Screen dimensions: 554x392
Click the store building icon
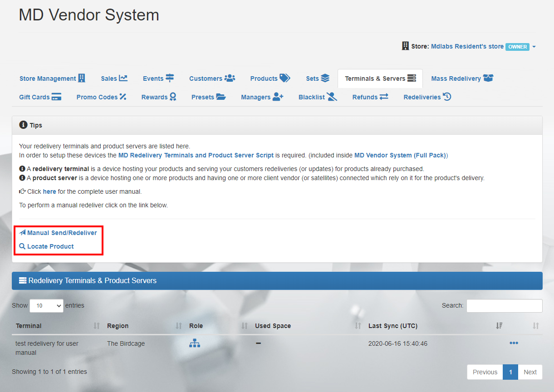tap(406, 46)
